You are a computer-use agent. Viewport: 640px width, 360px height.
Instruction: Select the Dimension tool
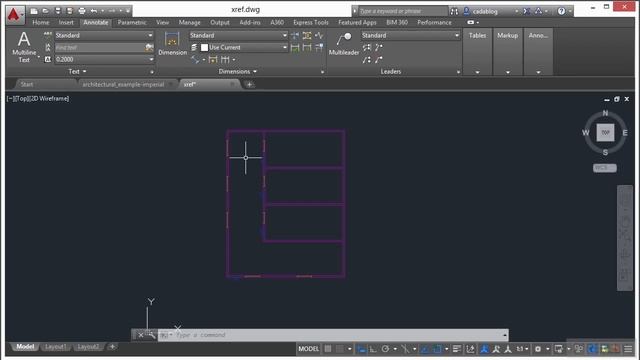point(172,43)
